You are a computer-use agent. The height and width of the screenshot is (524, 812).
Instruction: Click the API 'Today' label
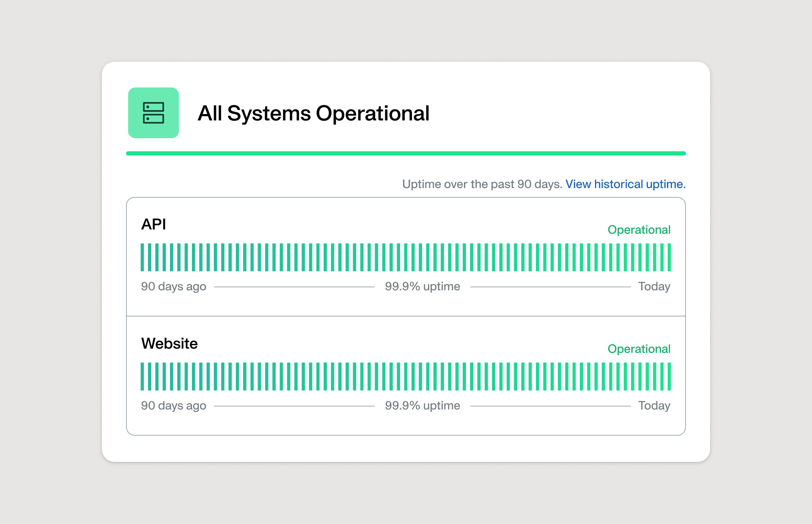coord(654,287)
